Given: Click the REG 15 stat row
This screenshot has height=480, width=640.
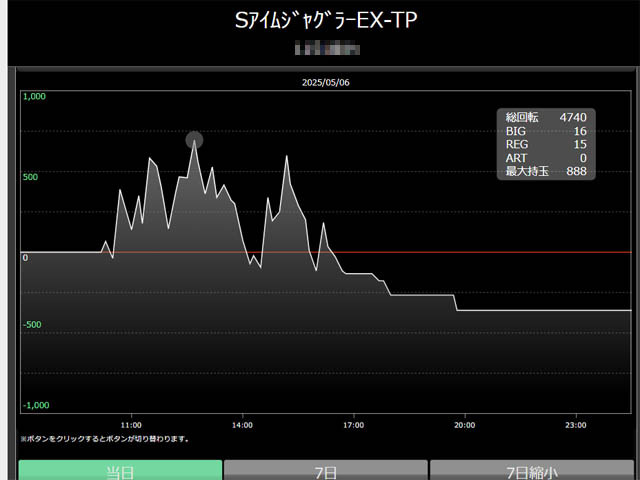Looking at the screenshot, I should (546, 144).
